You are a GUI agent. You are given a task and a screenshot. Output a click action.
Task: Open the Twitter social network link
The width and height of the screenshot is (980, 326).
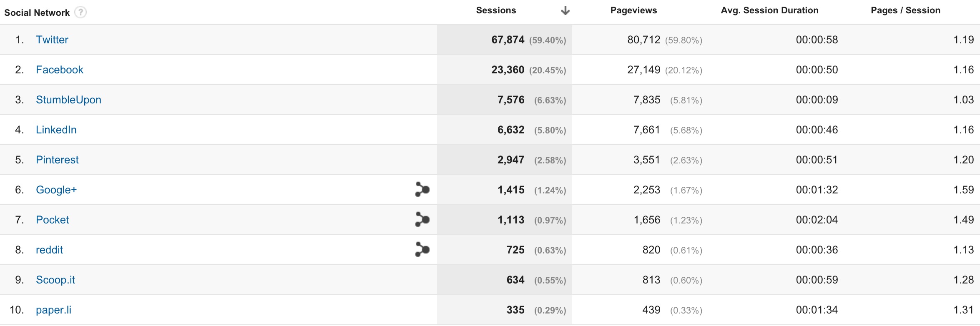[x=52, y=40]
